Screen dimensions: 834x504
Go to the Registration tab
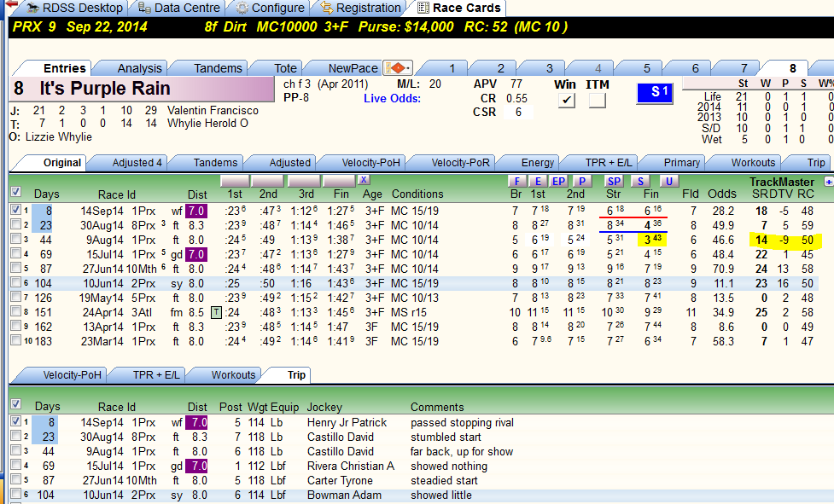tap(360, 8)
